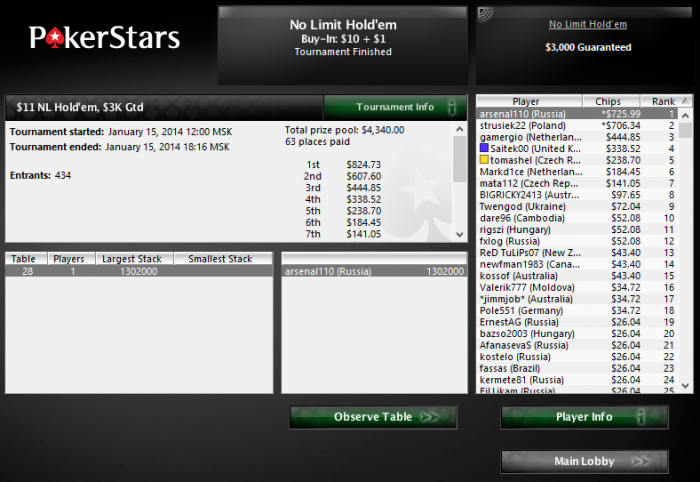Click the yellow color label beside tomashel
Screen dimensions: 700x482
click(x=484, y=159)
